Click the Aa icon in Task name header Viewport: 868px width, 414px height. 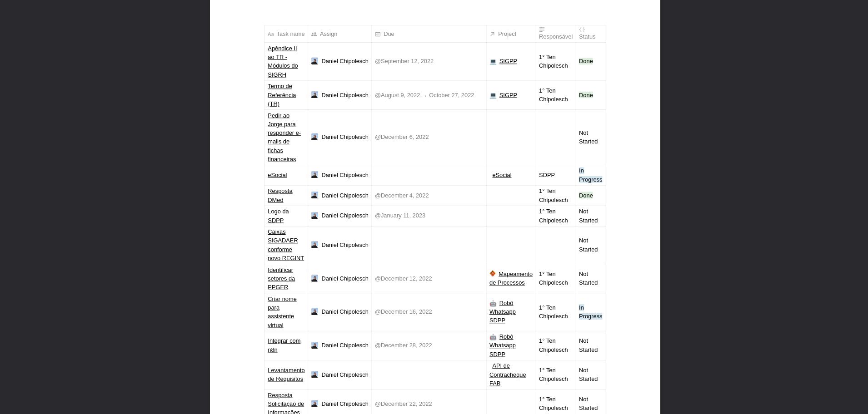[271, 34]
